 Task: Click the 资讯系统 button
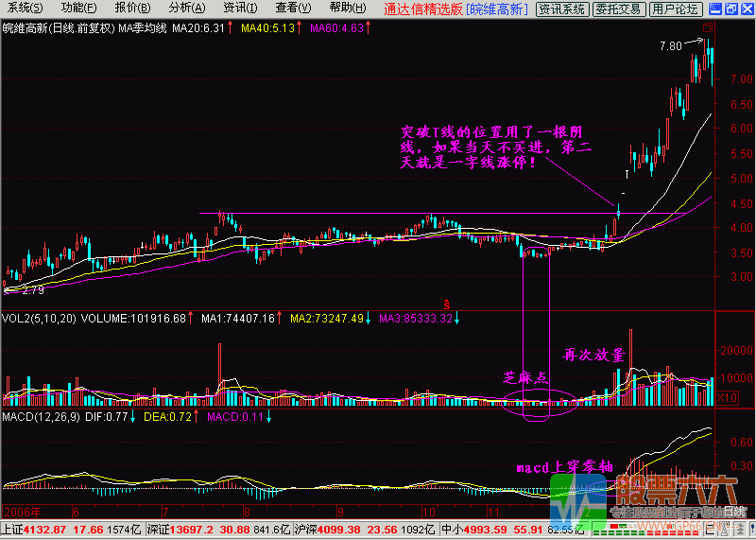561,9
